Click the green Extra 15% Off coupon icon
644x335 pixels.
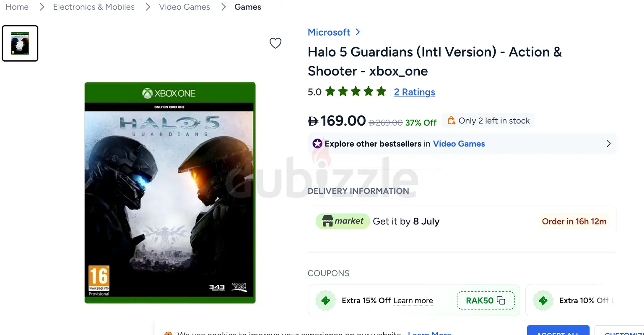325,301
